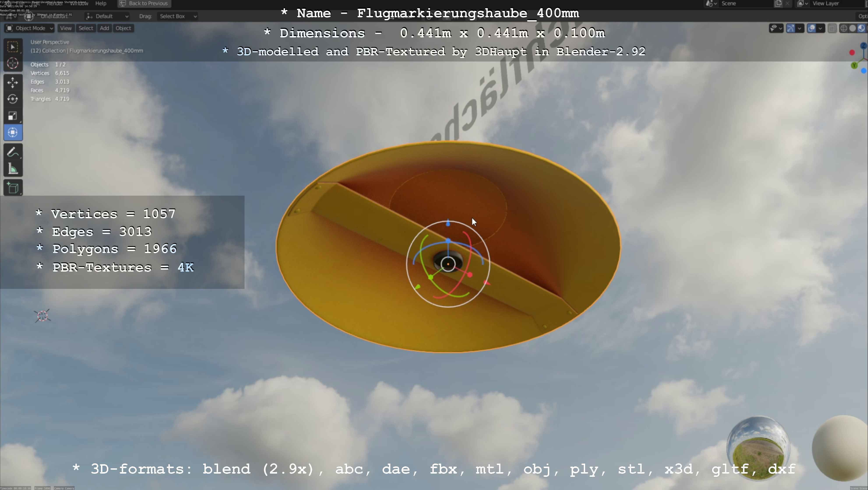The width and height of the screenshot is (868, 490).
Task: Toggle X-Ray mode button
Action: (832, 28)
